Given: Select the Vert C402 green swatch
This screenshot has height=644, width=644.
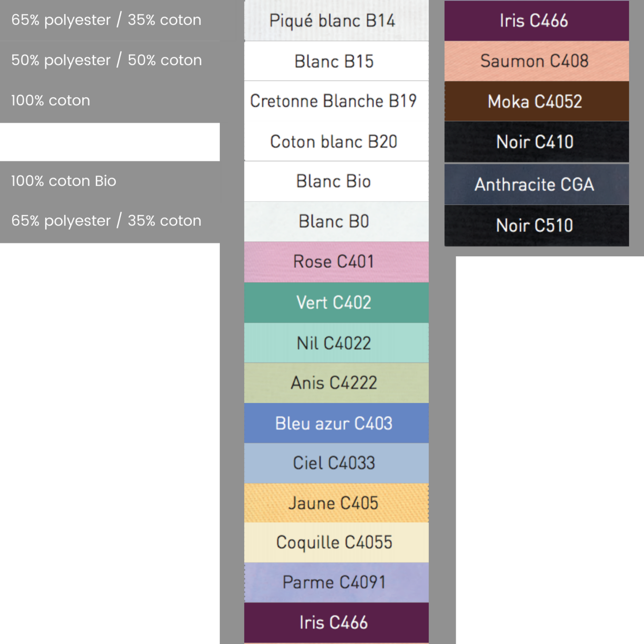Looking at the screenshot, I should pyautogui.click(x=336, y=303).
